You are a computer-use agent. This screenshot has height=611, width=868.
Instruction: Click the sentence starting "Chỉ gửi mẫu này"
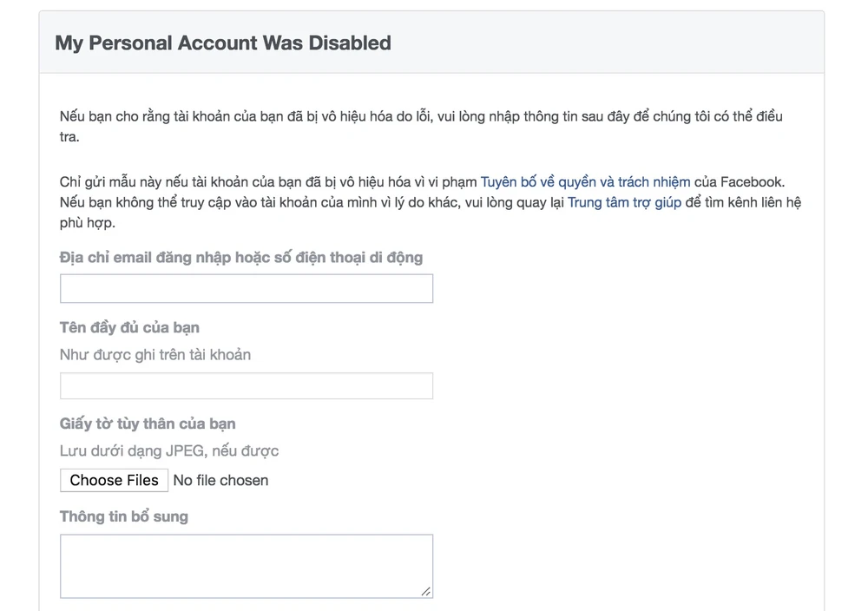click(x=269, y=182)
